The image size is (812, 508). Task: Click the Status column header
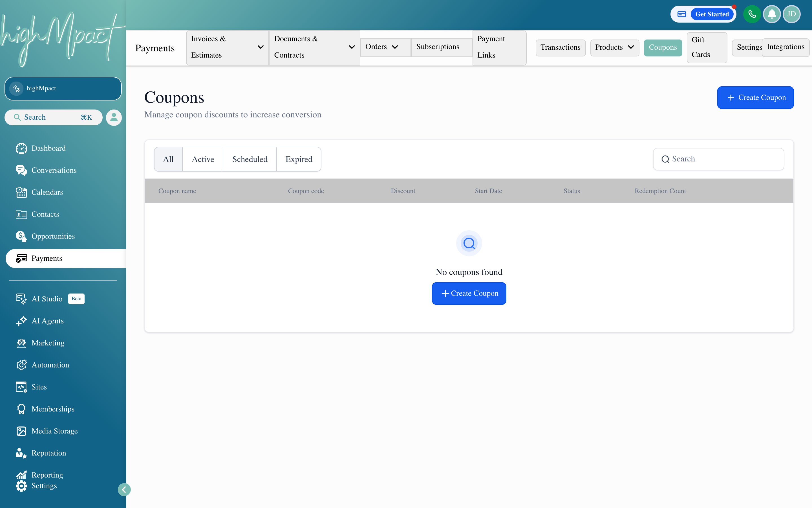572,191
